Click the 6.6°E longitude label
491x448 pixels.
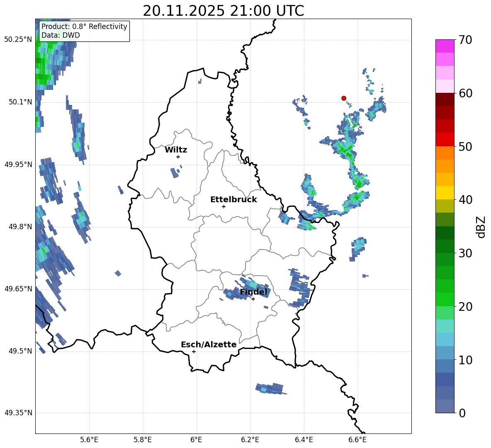point(357,440)
